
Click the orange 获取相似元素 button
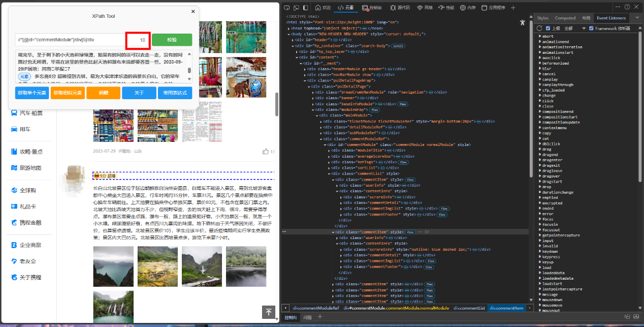click(68, 93)
